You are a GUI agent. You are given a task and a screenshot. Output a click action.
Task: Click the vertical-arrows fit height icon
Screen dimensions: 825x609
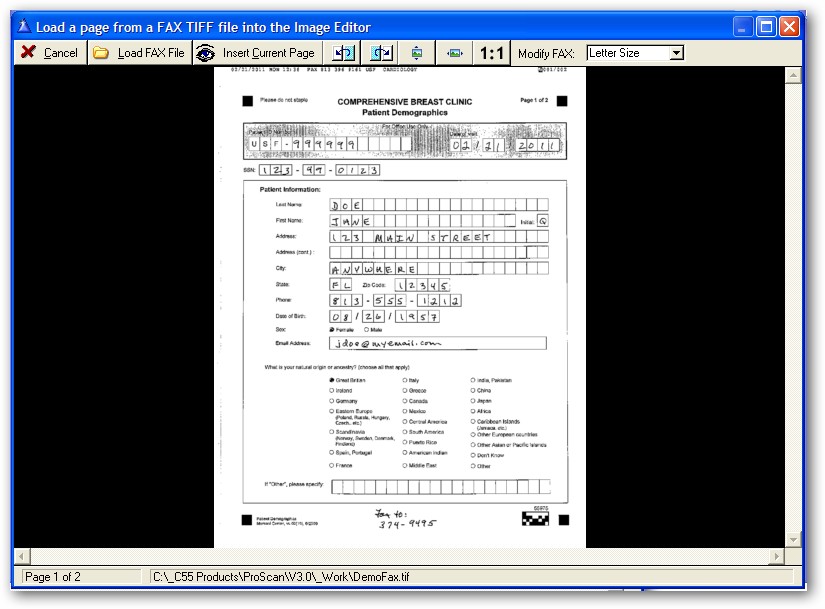click(x=417, y=53)
